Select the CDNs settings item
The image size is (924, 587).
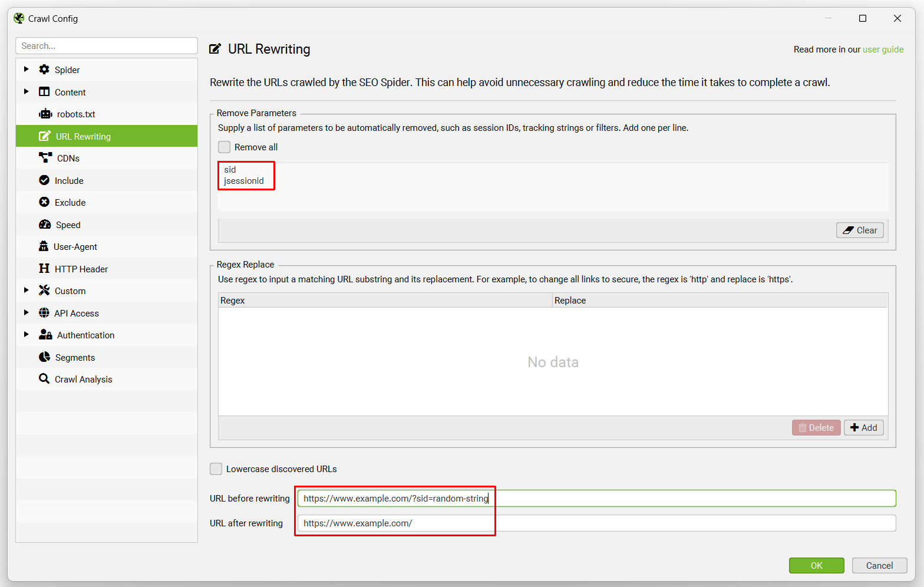pyautogui.click(x=107, y=158)
